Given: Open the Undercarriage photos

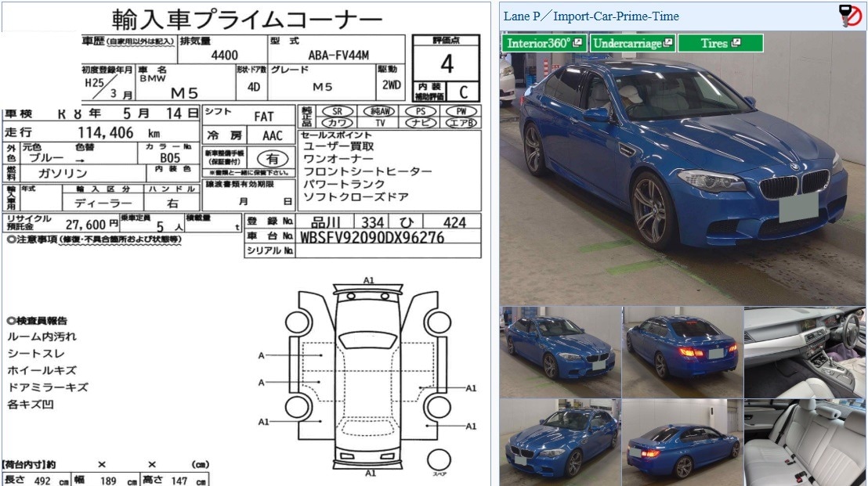Looking at the screenshot, I should 627,43.
